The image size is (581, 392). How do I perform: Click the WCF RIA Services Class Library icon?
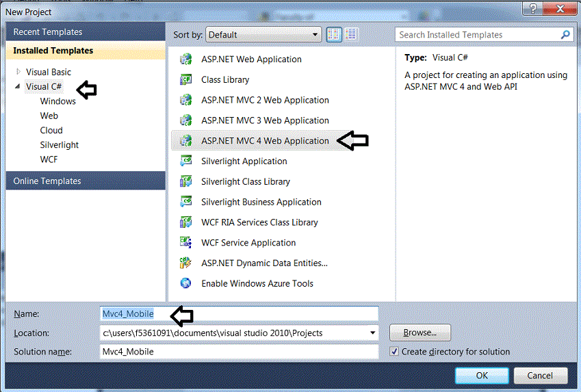click(185, 222)
